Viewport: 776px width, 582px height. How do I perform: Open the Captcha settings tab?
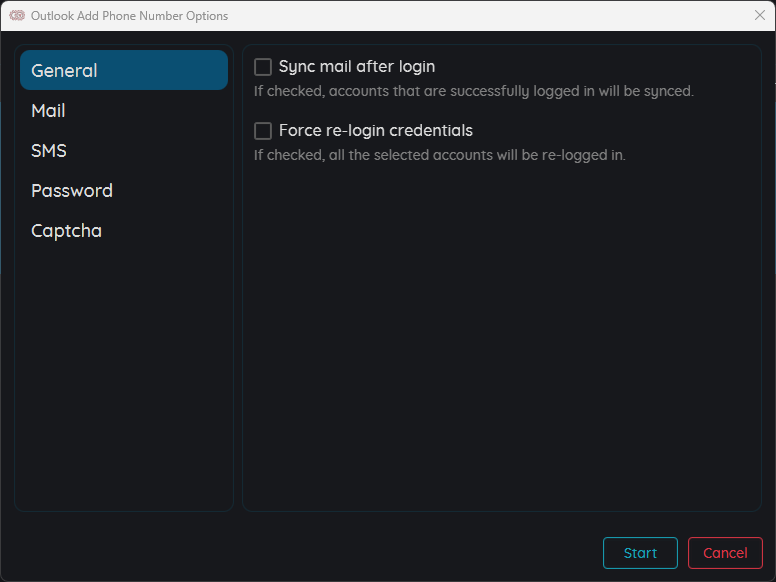click(124, 231)
